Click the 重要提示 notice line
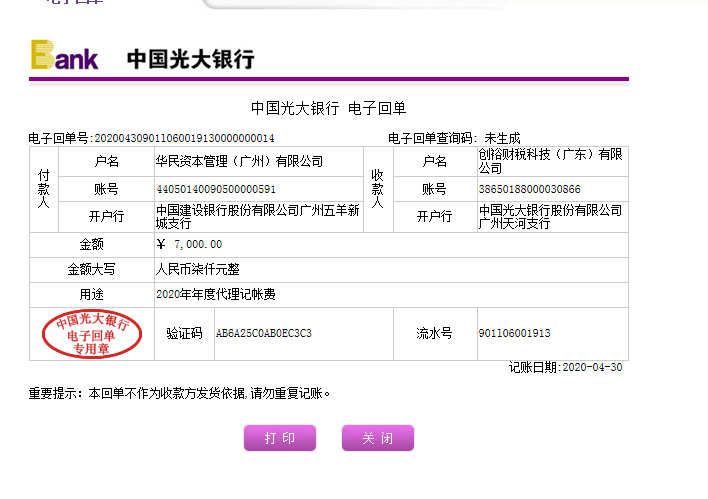708x499 pixels. tap(179, 393)
